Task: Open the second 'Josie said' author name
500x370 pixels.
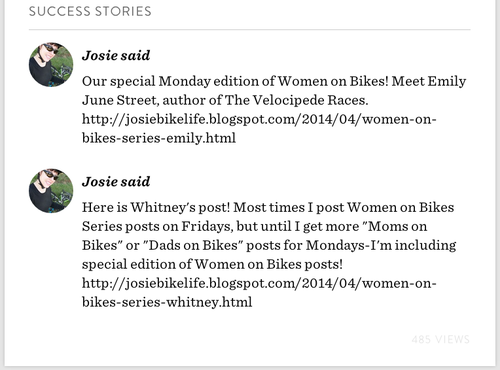Action: [116, 181]
